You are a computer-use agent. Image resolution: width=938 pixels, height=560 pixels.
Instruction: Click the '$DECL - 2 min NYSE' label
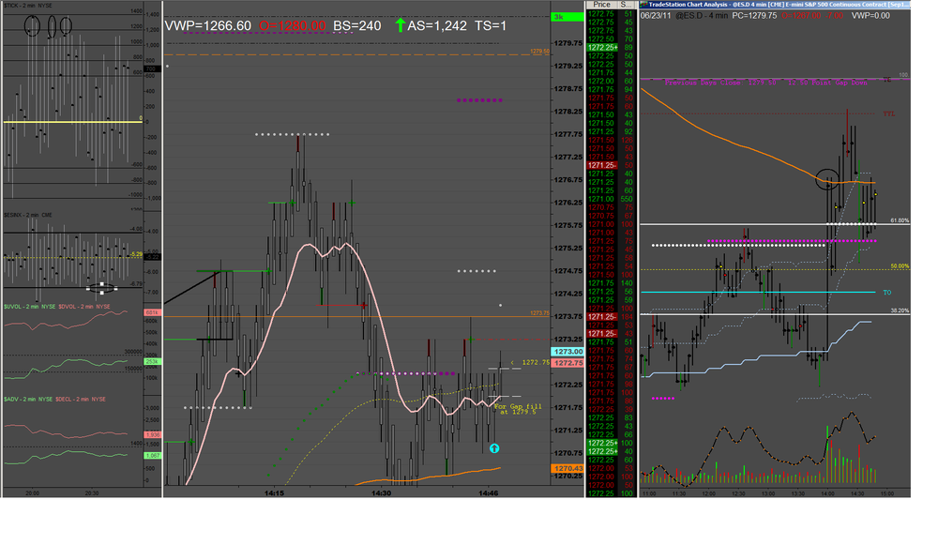pyautogui.click(x=80, y=399)
